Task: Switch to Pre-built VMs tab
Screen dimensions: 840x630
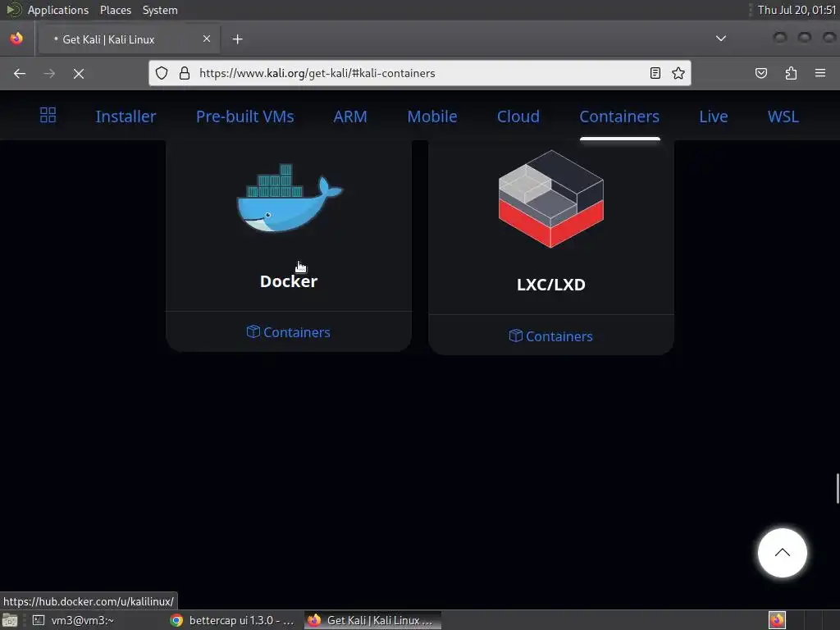Action: 244,116
